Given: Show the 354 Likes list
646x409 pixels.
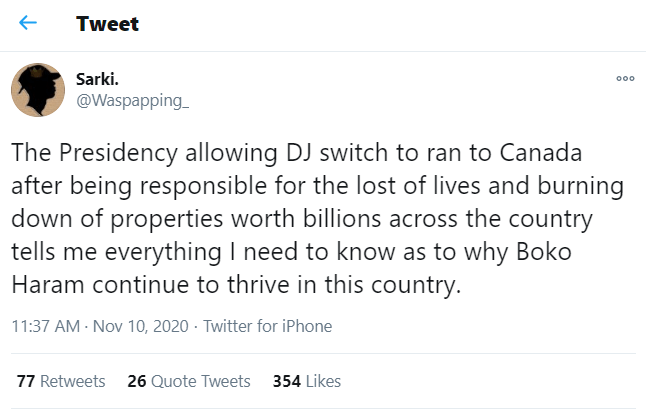Looking at the screenshot, I should point(307,381).
